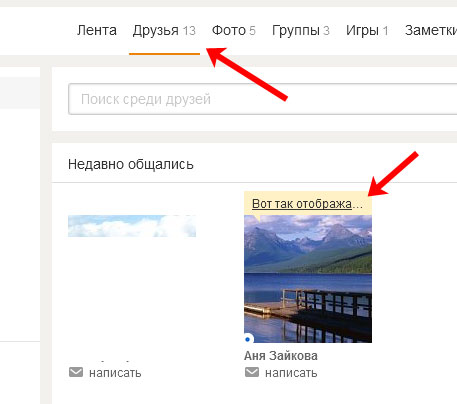Viewport: 457px width, 404px height.
Task: Open the Заметки tab
Action: (431, 30)
